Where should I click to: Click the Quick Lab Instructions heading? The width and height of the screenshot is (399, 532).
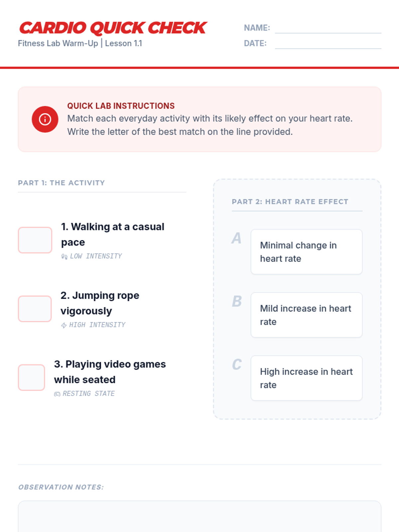tap(121, 106)
